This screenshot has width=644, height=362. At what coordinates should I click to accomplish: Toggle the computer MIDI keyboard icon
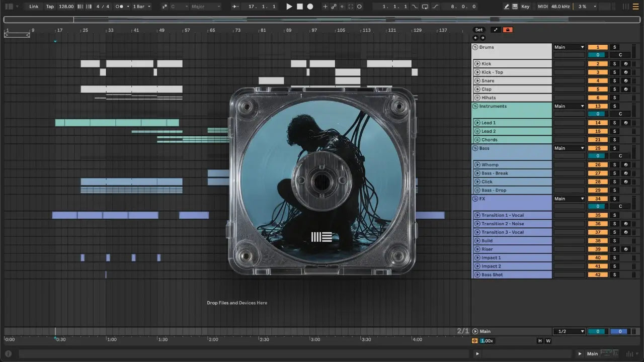click(515, 7)
